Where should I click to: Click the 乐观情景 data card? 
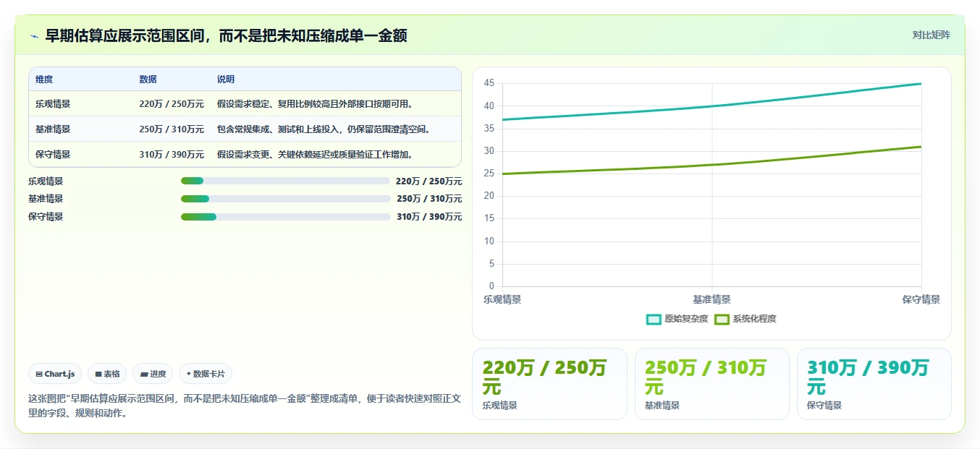click(549, 384)
